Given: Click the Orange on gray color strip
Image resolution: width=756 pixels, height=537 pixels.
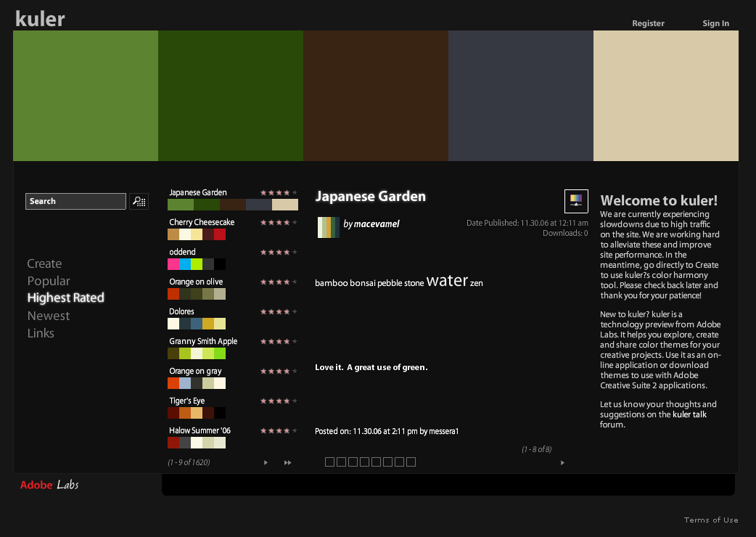Looking at the screenshot, I should pos(197,383).
